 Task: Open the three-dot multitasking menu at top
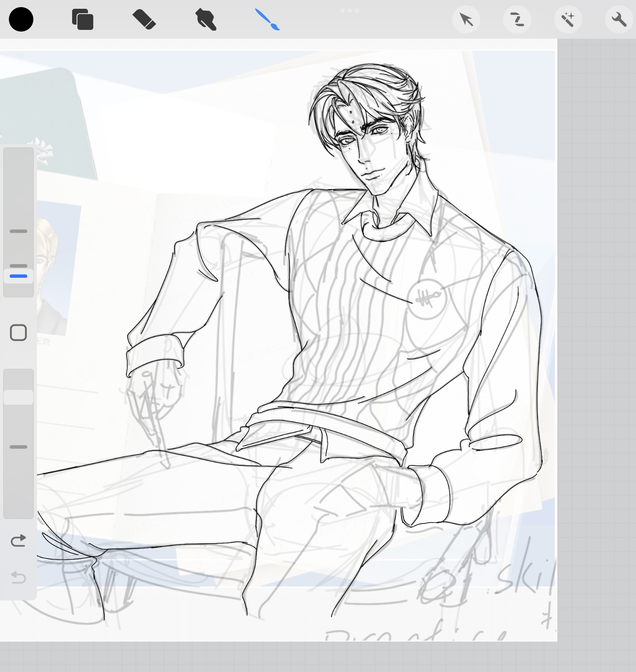350,11
